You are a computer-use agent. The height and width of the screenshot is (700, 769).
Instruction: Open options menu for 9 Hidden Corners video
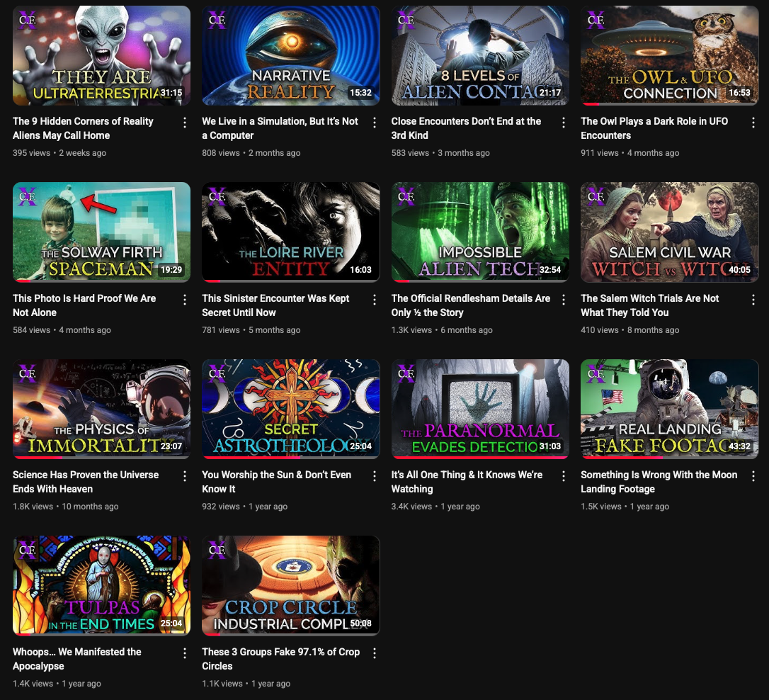click(184, 123)
